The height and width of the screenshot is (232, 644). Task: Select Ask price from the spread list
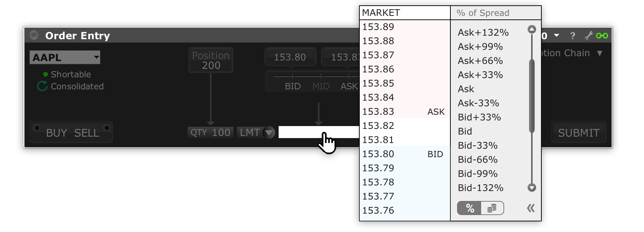[x=466, y=89]
